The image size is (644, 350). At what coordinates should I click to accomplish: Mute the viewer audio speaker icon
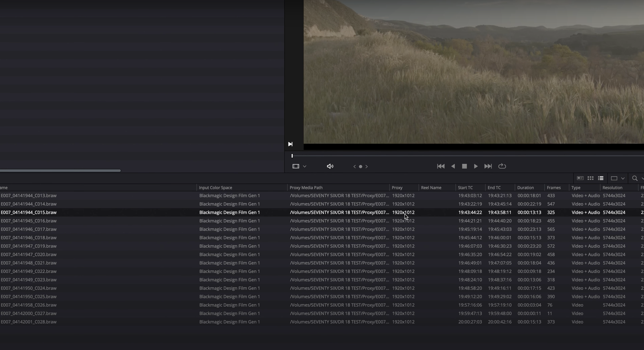(330, 166)
